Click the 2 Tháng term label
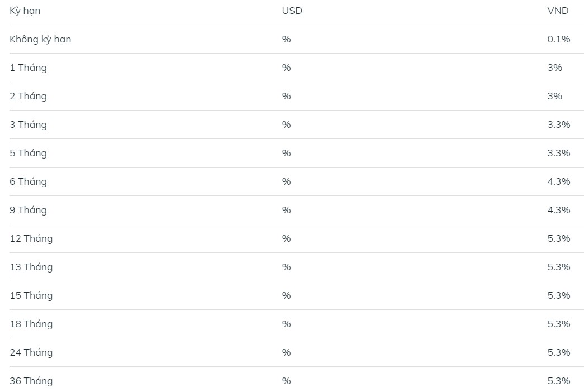 (x=28, y=96)
